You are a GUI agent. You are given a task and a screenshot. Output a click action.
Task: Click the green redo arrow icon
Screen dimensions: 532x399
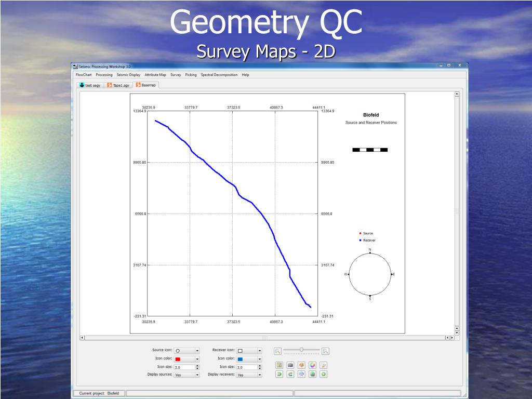coord(290,374)
